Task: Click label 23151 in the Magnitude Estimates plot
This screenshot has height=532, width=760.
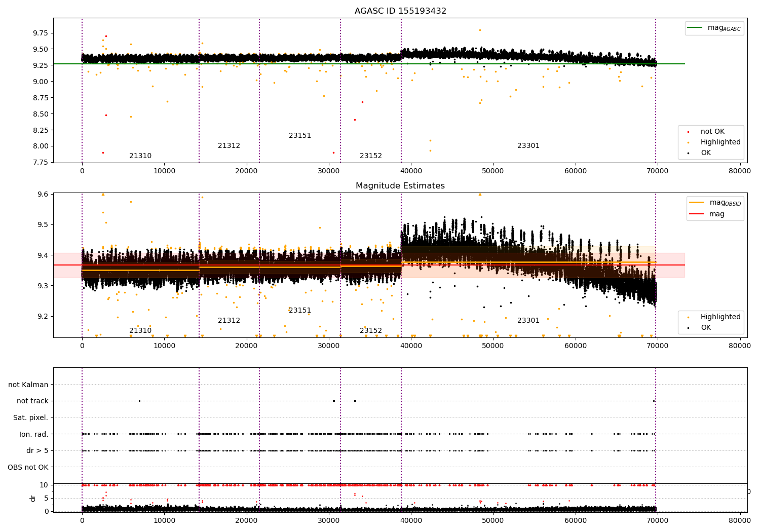Action: 300,311
